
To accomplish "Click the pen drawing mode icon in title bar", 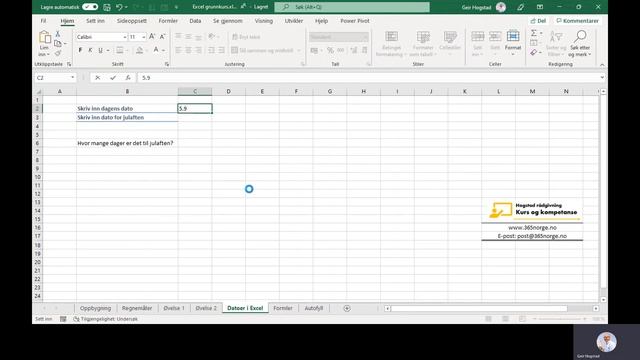I will (520, 7).
